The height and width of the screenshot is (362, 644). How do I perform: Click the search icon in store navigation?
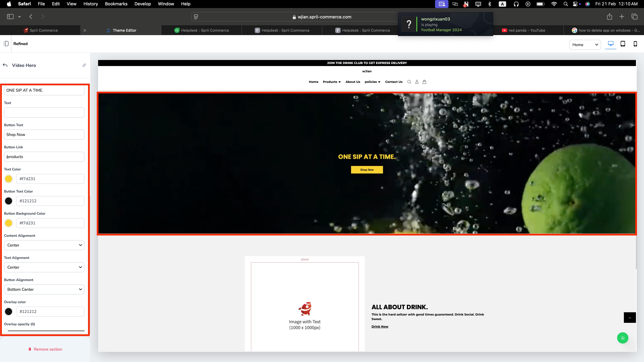409,82
